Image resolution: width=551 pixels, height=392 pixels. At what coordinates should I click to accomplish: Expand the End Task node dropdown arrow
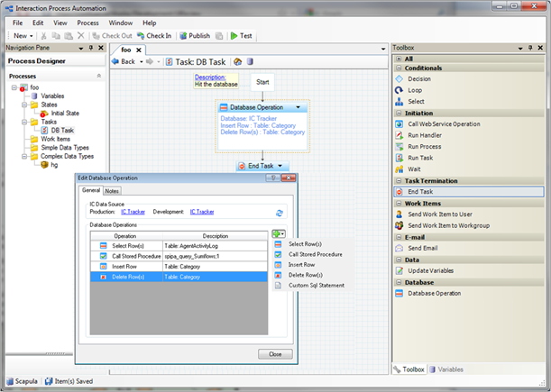(x=281, y=166)
